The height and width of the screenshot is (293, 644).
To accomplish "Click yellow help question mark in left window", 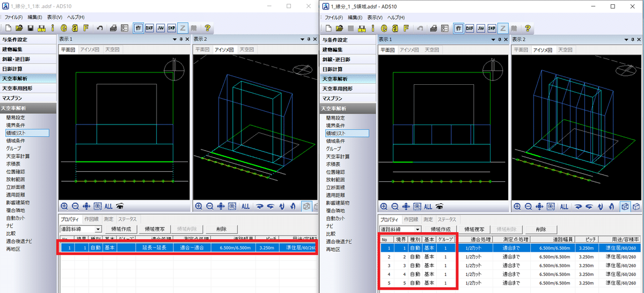I will [x=207, y=28].
